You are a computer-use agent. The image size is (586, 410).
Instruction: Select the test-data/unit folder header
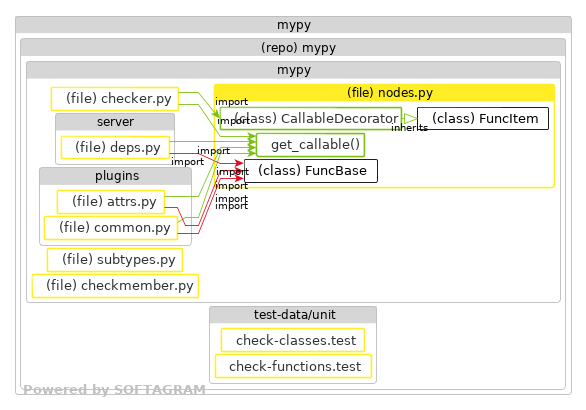(293, 315)
